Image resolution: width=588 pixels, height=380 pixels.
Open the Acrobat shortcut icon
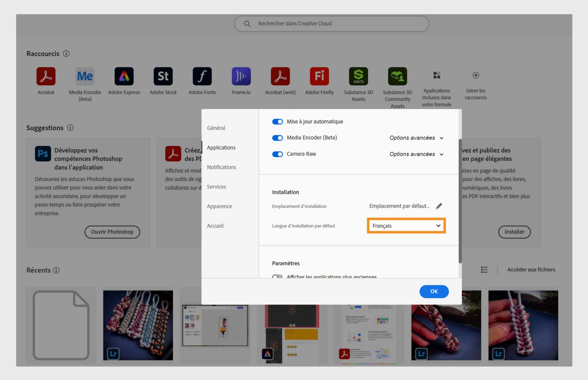point(46,76)
